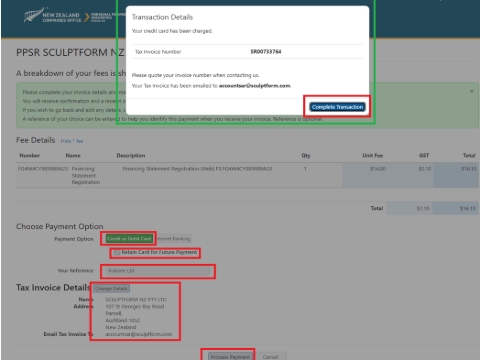Click the Hide 1 fee link

[x=72, y=141]
